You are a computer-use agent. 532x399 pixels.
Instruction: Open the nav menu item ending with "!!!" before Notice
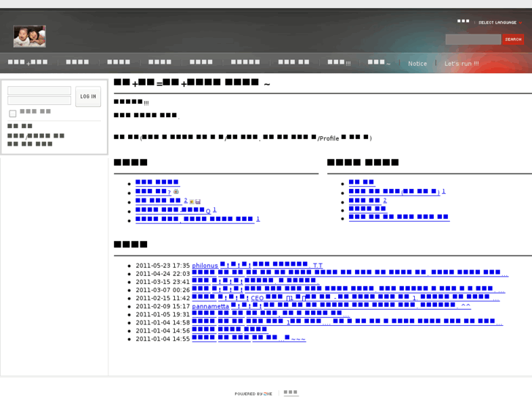coord(339,62)
